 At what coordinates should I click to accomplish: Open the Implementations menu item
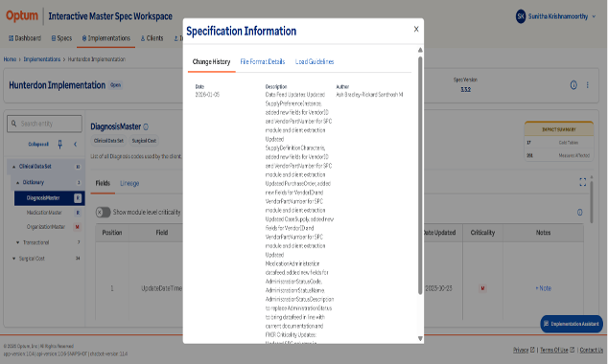click(105, 38)
